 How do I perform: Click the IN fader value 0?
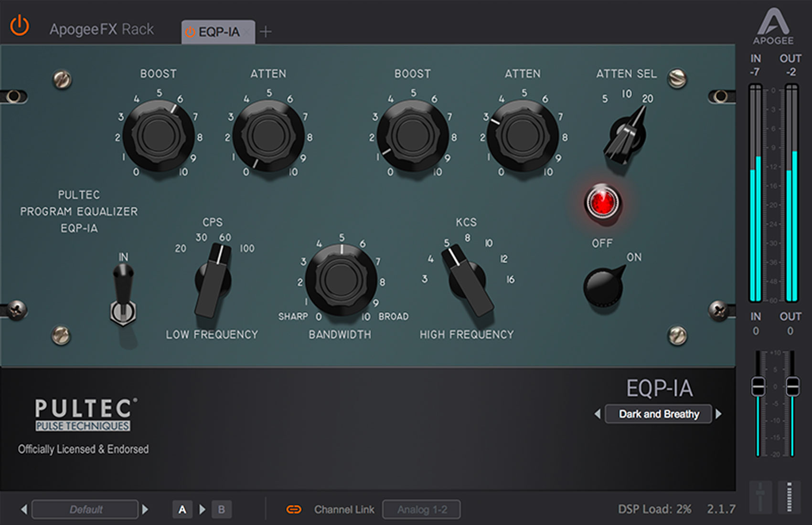point(756,331)
